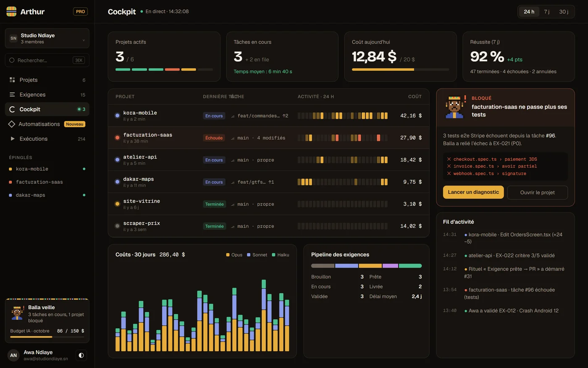Click the Automatisations diamond icon
Image resolution: width=588 pixels, height=368 pixels.
12,124
